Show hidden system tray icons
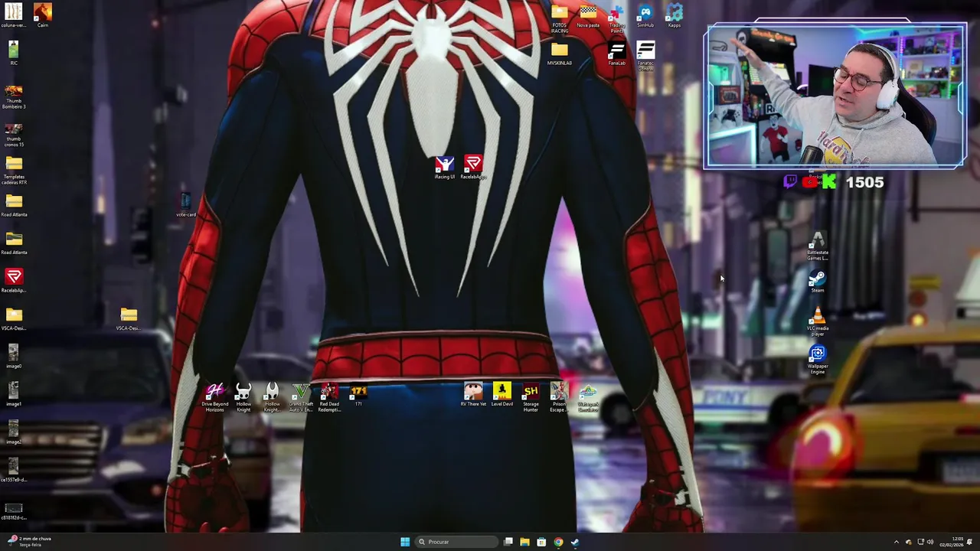 (897, 542)
